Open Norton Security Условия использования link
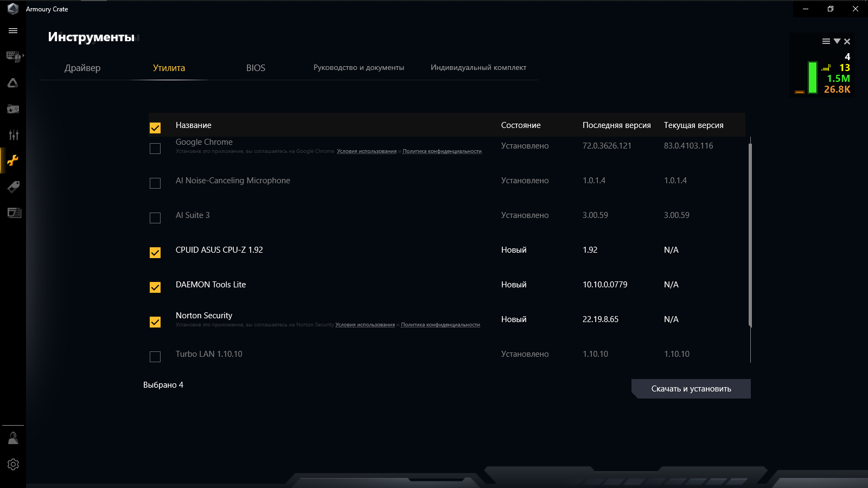The height and width of the screenshot is (488, 868). (365, 325)
